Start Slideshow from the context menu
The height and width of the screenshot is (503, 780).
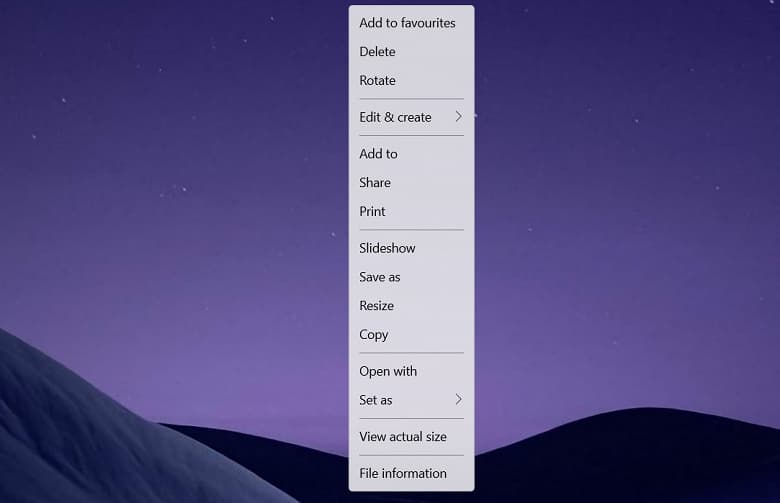click(x=387, y=248)
